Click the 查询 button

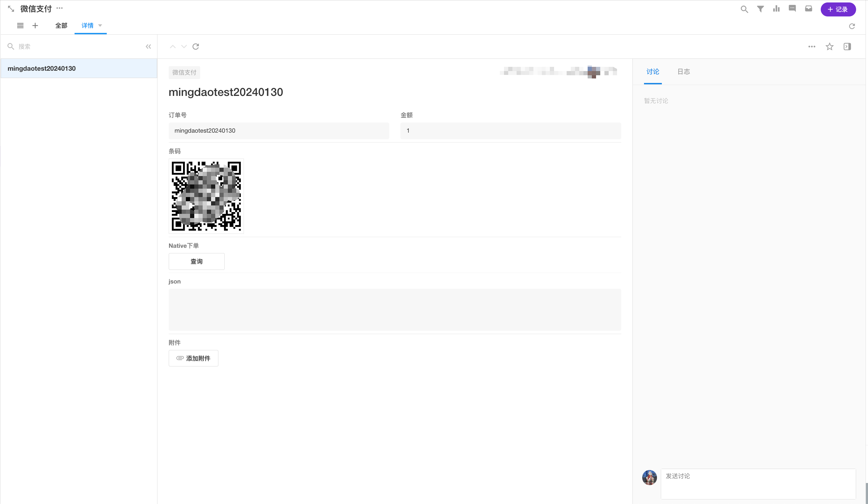196,261
